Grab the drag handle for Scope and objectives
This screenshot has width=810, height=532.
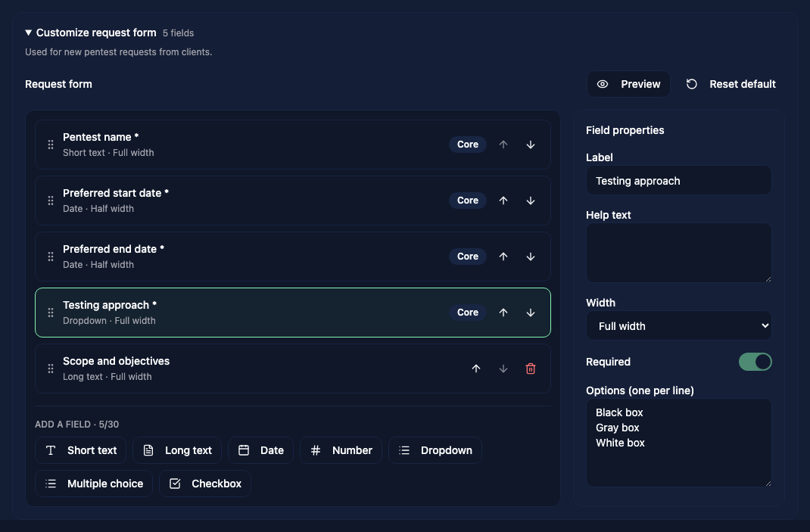tap(51, 369)
